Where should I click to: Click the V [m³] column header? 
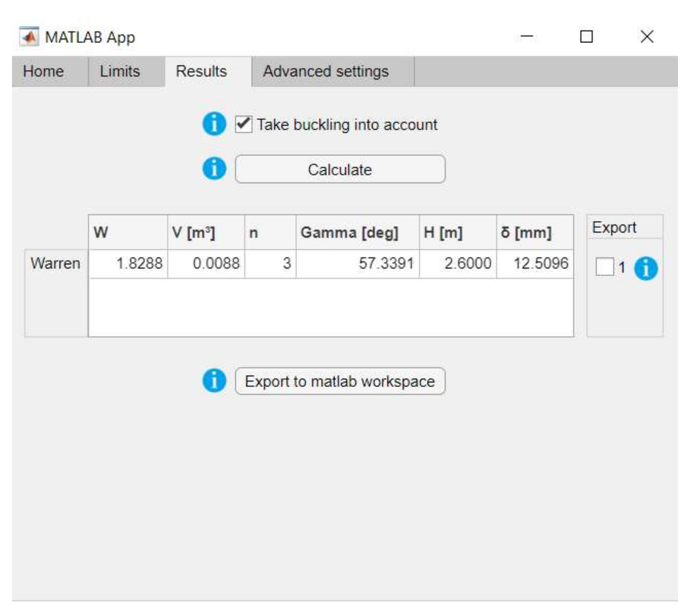tap(206, 232)
